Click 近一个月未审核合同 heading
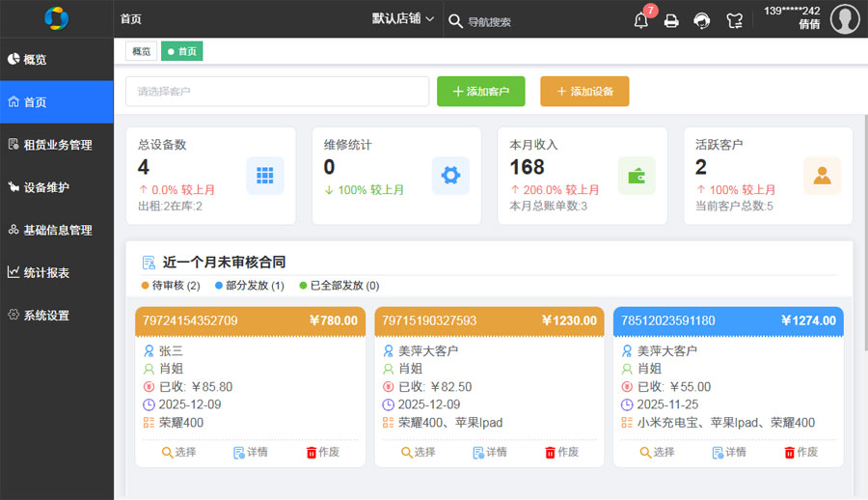This screenshot has height=500, width=868. pos(224,262)
